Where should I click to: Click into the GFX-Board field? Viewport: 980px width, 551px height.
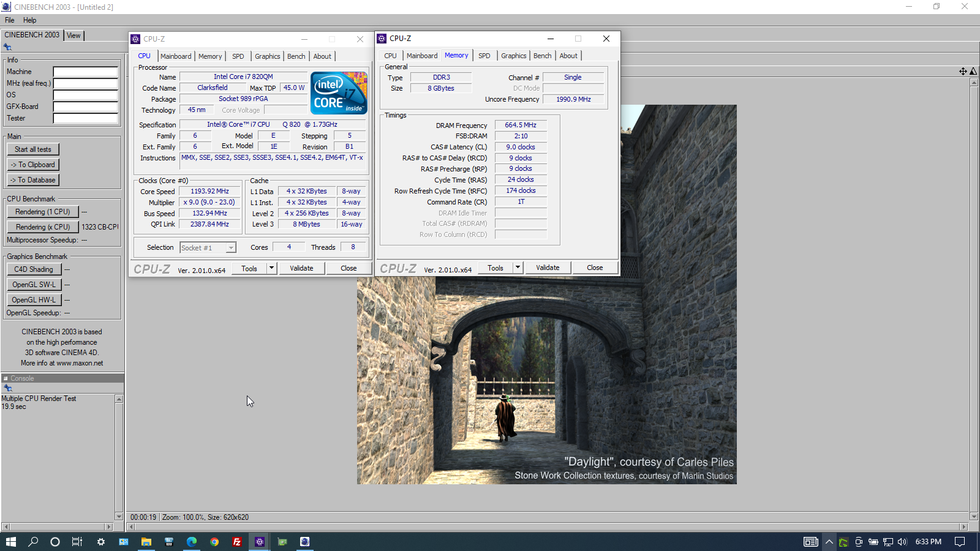click(x=86, y=107)
